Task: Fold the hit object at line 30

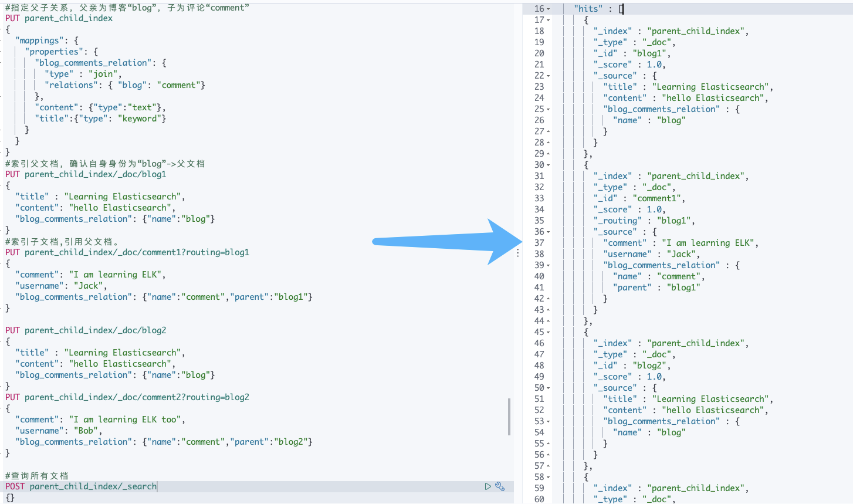Action: tap(549, 165)
